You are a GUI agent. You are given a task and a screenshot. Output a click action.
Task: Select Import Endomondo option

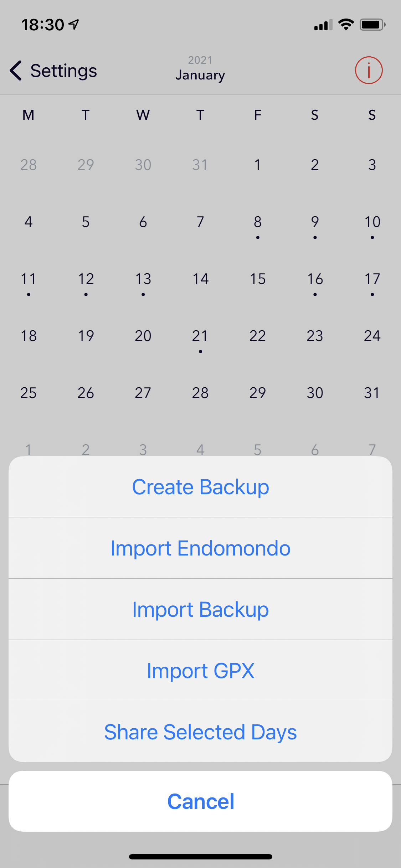point(200,548)
